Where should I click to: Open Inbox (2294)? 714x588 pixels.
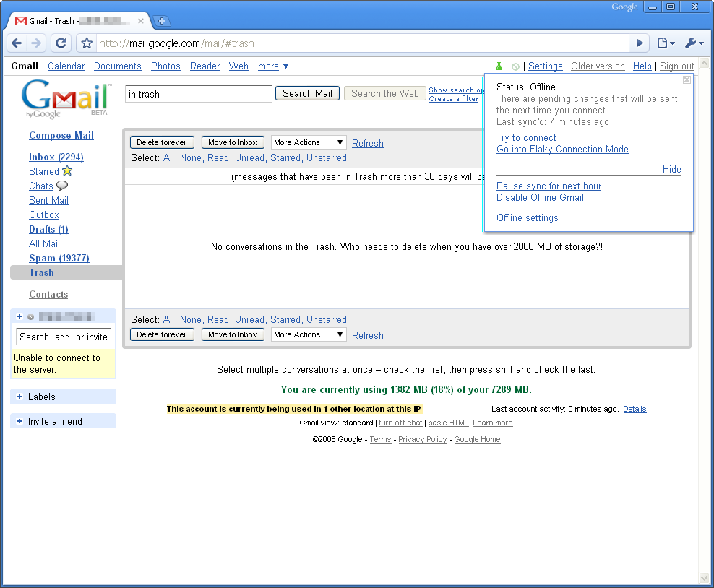(56, 157)
